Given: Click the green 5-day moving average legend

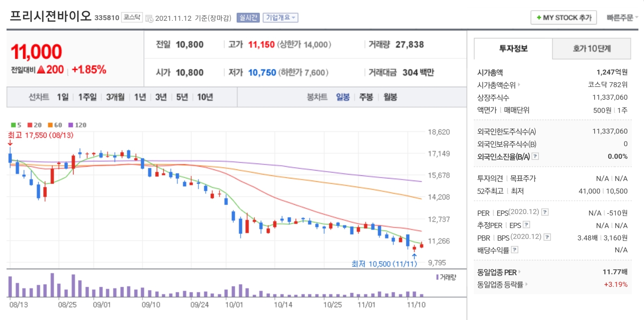Looking at the screenshot, I should point(16,125).
